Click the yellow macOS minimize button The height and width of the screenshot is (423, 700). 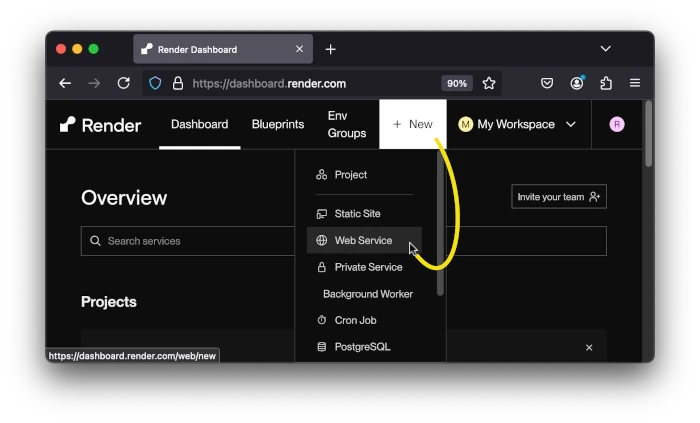pos(77,49)
